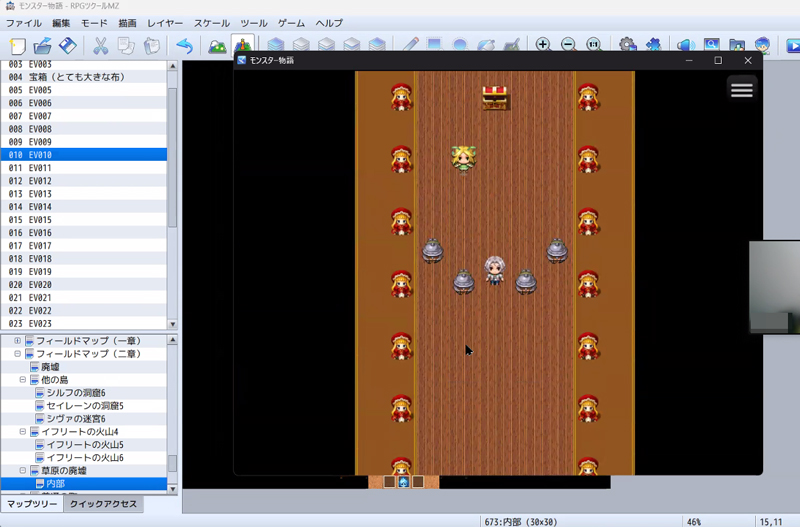Select the シルフの洞窟6 map
The height and width of the screenshot is (527, 800).
pos(76,393)
